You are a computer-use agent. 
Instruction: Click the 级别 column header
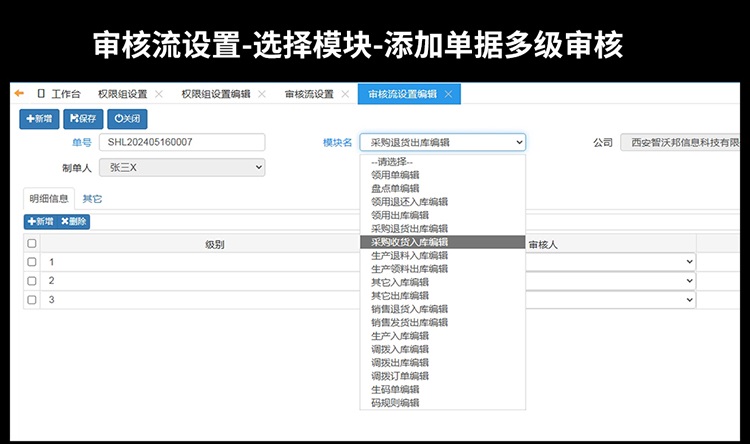214,244
